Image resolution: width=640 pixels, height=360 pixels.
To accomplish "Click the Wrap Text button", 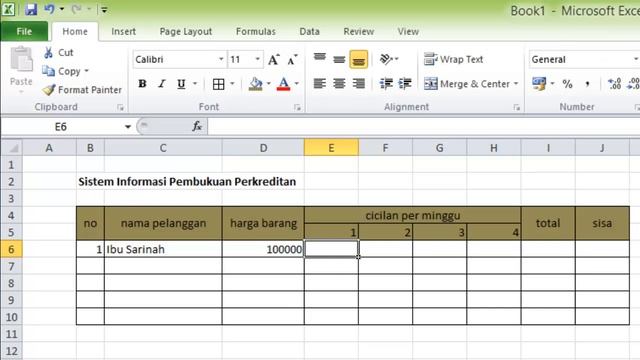I will [x=453, y=60].
